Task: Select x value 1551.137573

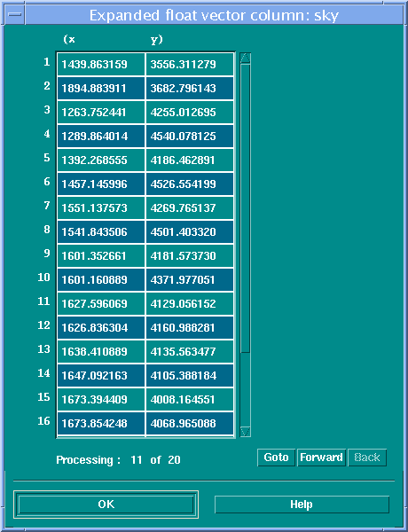Action: coord(101,208)
